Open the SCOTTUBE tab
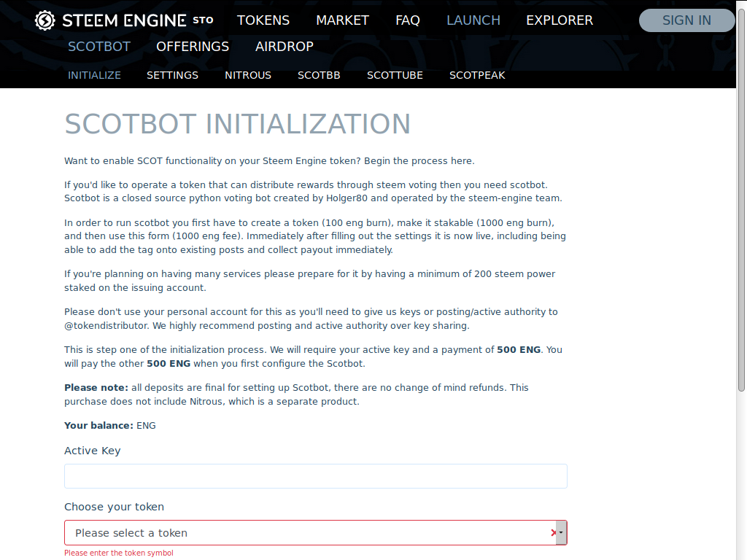The height and width of the screenshot is (560, 747). coord(395,75)
